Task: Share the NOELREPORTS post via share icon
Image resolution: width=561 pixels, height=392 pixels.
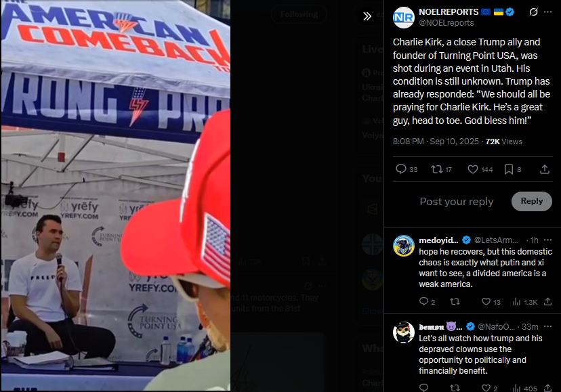Action: click(x=545, y=169)
